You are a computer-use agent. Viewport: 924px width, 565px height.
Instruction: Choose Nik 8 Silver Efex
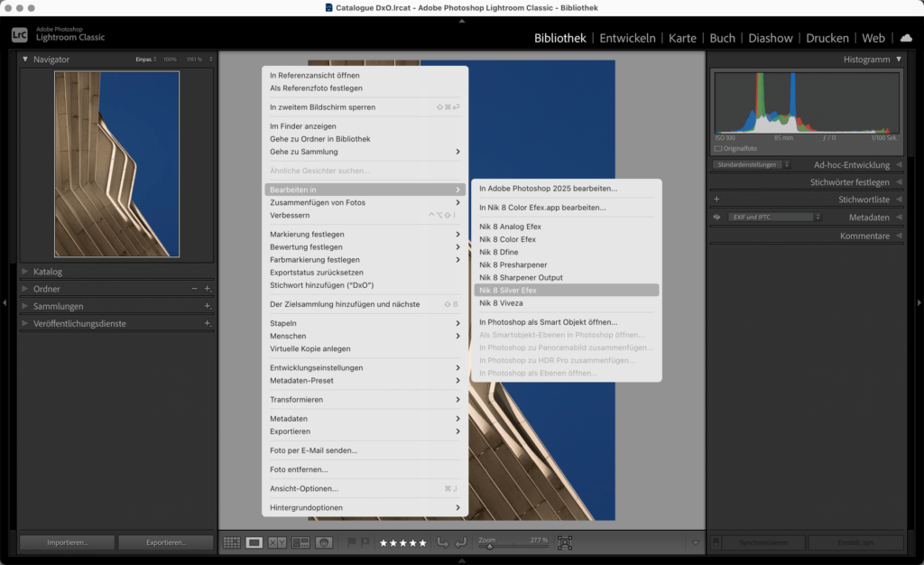[567, 291]
